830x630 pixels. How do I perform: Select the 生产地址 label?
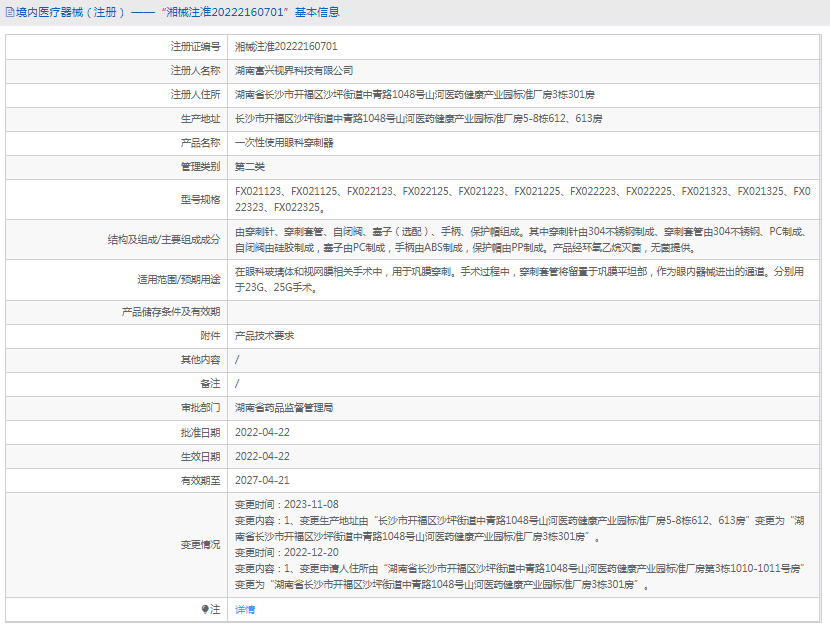tap(201, 119)
